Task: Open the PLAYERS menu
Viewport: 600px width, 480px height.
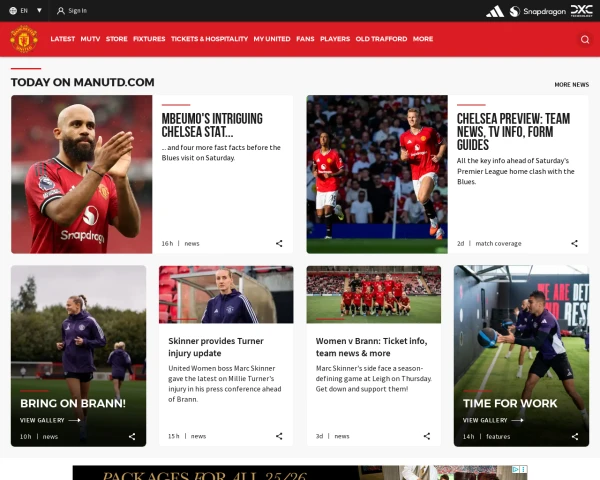Action: pyautogui.click(x=335, y=39)
